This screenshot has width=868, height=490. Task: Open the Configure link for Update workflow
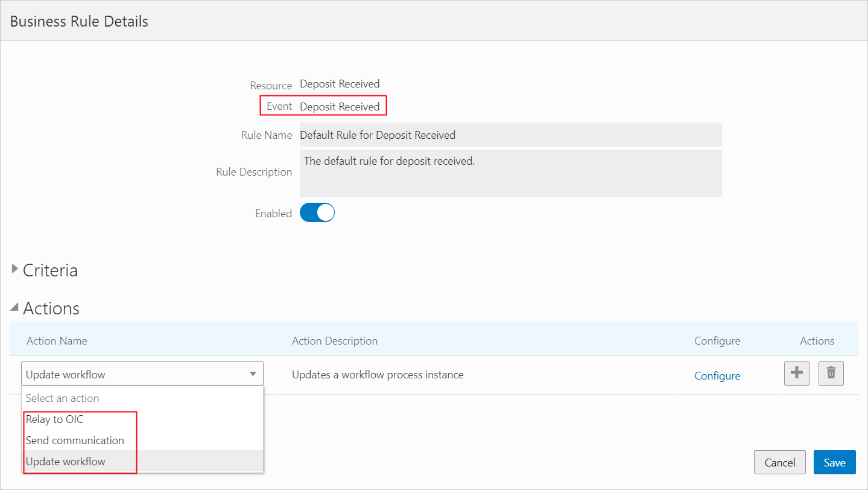coord(717,376)
